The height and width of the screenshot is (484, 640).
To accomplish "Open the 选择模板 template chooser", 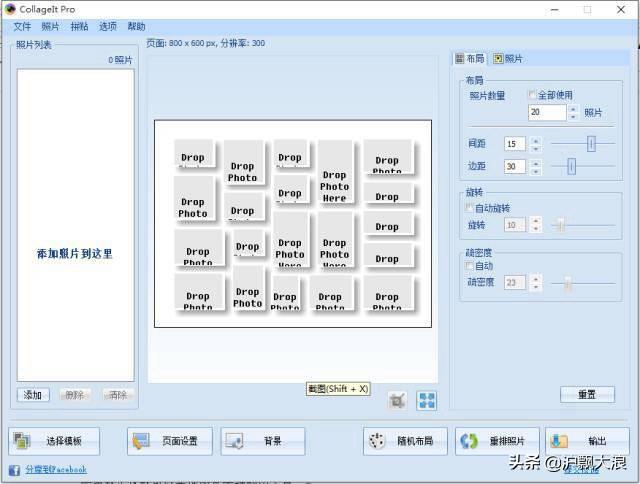I will point(55,441).
